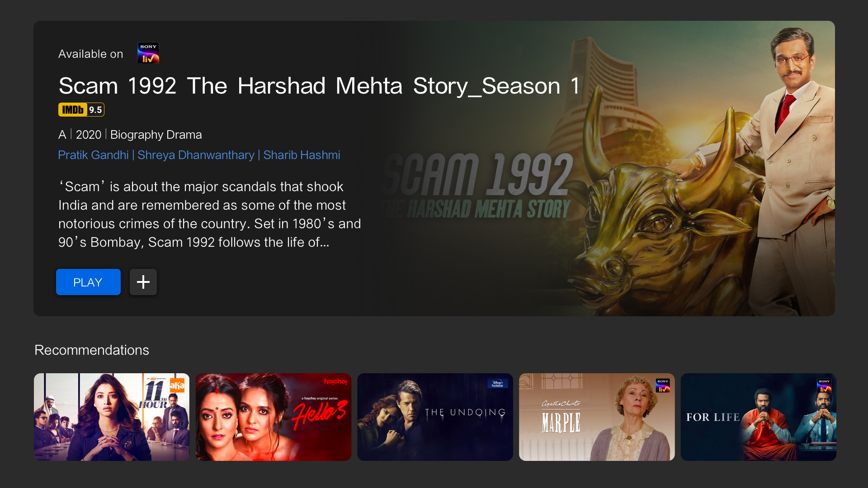Expand the truncated Scam 1992 synopsis

pos(210,215)
